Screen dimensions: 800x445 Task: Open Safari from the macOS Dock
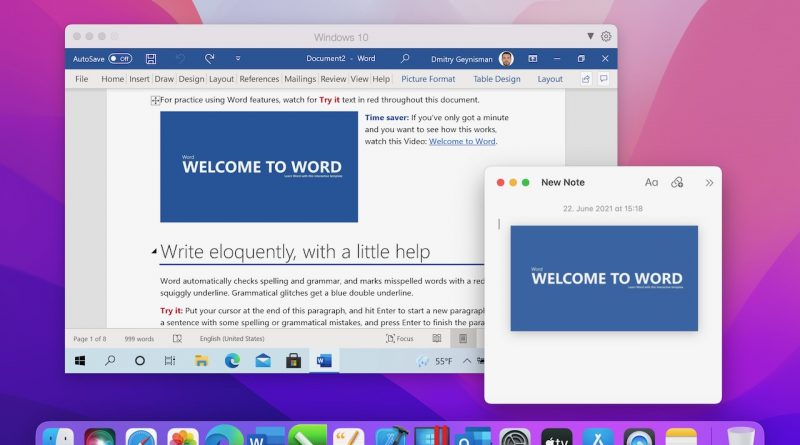141,436
